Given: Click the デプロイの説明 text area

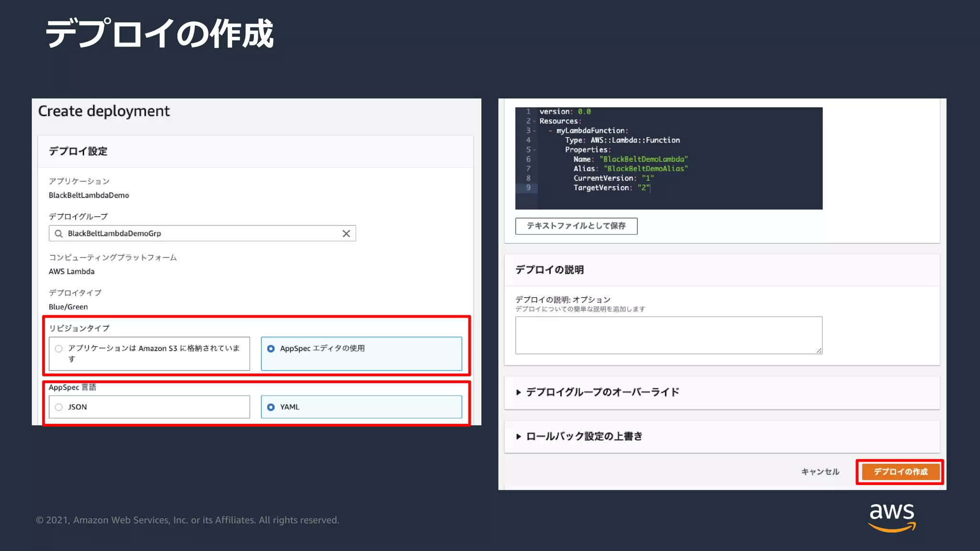Looking at the screenshot, I should tap(668, 335).
